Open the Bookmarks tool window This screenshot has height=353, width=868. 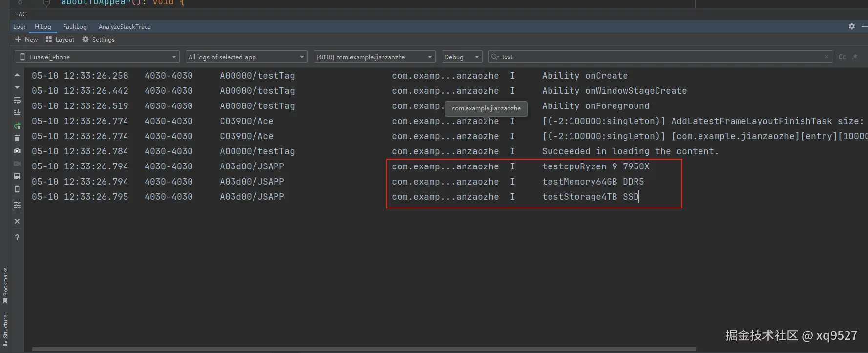coord(5,285)
